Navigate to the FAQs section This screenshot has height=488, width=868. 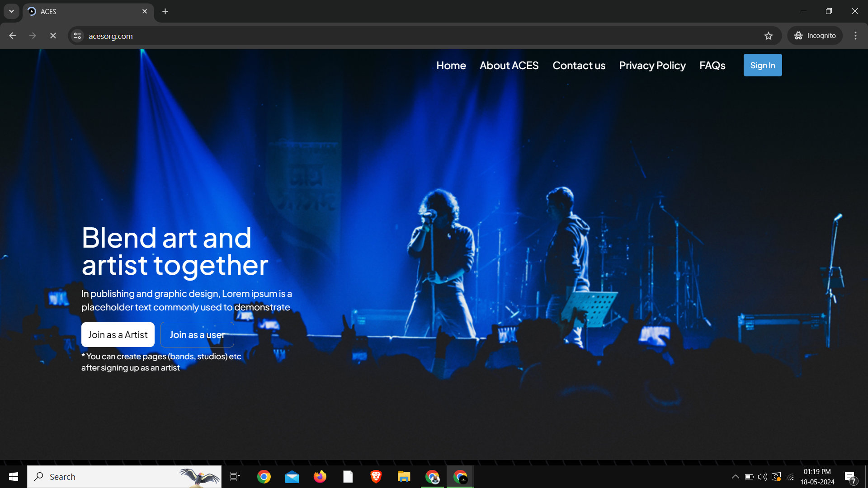pos(712,66)
